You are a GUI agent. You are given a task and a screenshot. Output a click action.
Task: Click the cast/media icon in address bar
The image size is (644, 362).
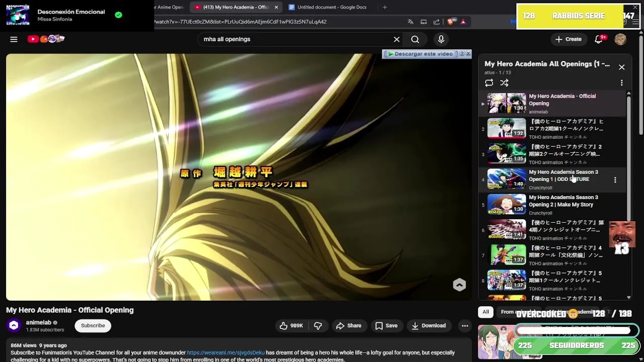click(x=424, y=22)
